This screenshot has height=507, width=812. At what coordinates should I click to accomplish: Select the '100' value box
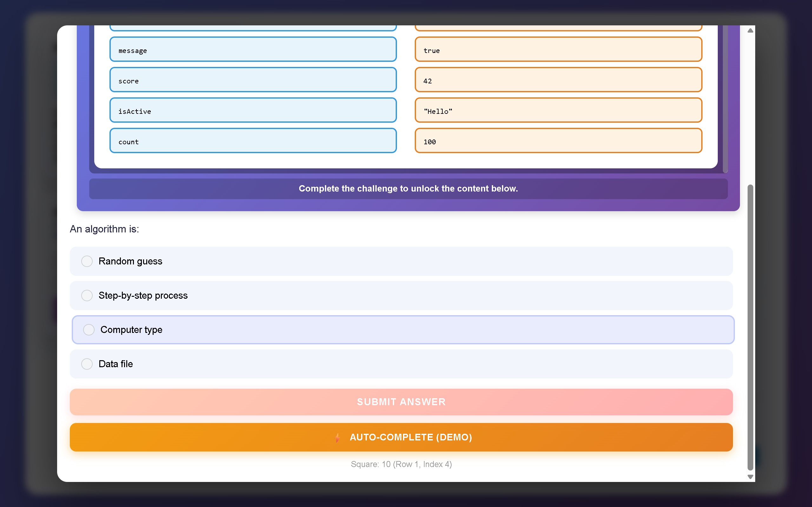558,140
